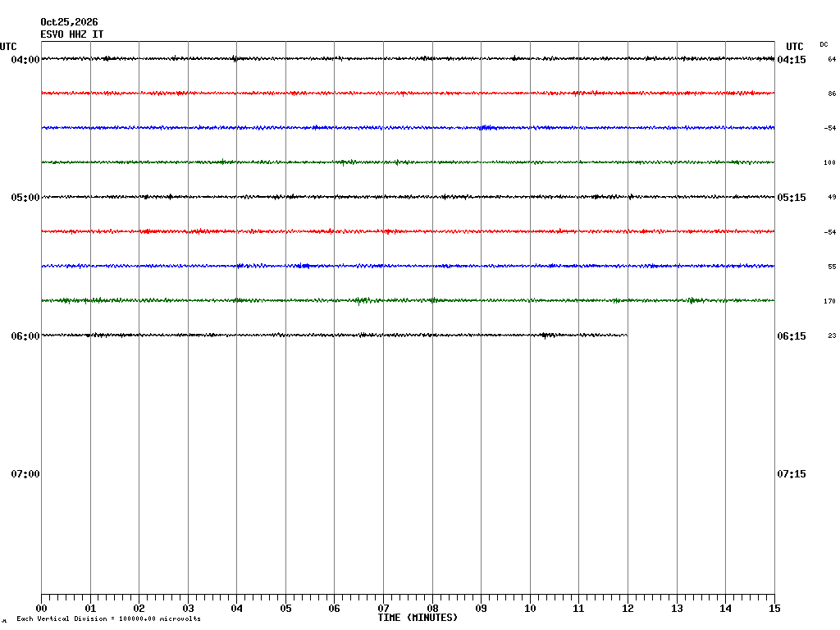This screenshot has width=840, height=630.
Task: Click the DC offset value 49
Action: point(832,197)
